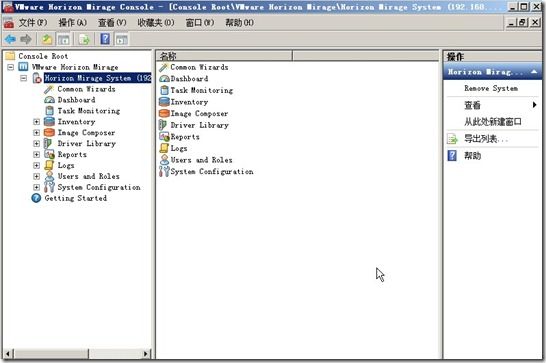The image size is (546, 363).
Task: Expand the Users and Roles tree node
Action: 37,176
